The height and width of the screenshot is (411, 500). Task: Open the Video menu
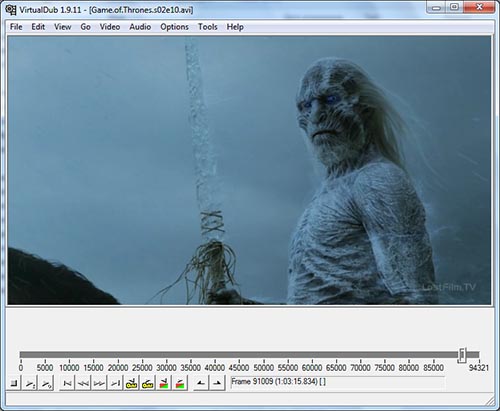pyautogui.click(x=110, y=27)
